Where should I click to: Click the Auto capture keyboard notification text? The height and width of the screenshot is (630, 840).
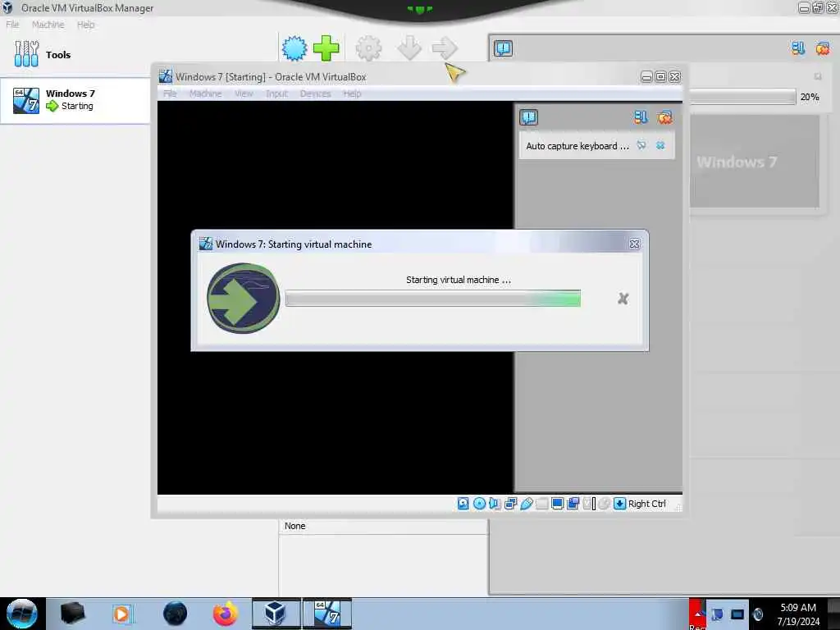(x=577, y=146)
